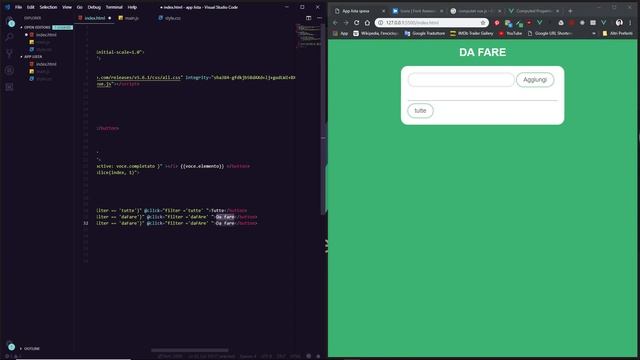Open the Help menu
This screenshot has height=360, width=640.
[x=132, y=7]
